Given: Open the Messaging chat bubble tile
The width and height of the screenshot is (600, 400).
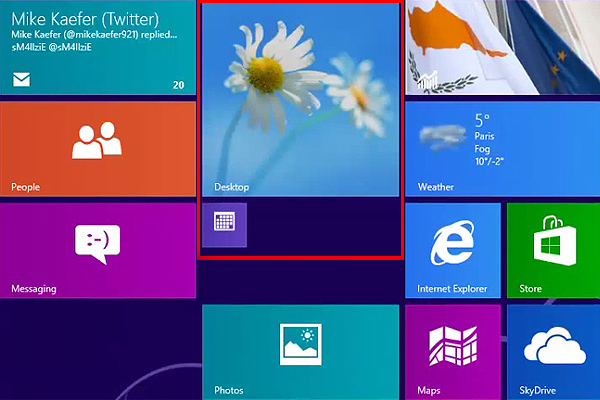Looking at the screenshot, I should click(x=97, y=250).
